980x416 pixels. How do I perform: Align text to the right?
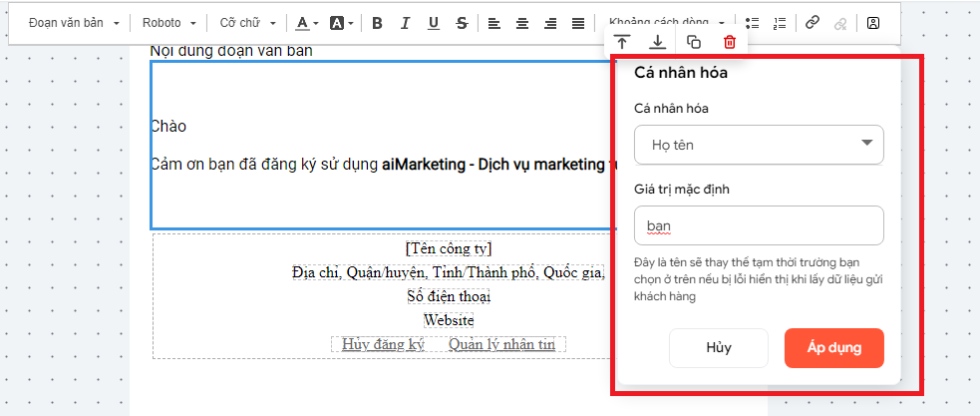[x=550, y=23]
